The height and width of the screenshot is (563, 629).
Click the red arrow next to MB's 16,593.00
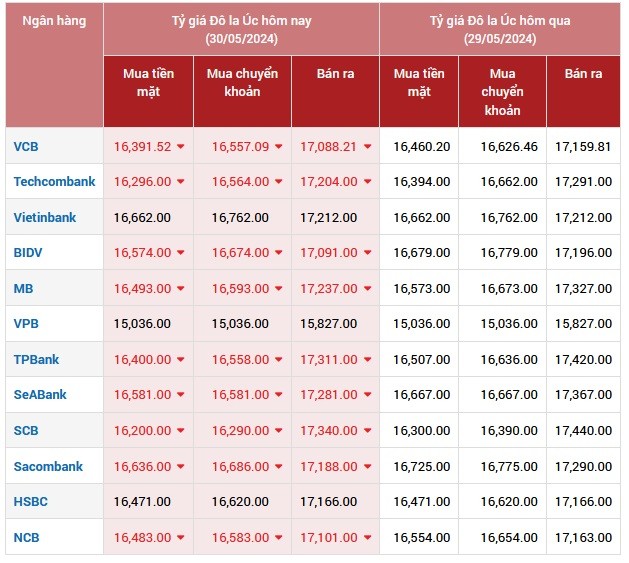coord(278,289)
